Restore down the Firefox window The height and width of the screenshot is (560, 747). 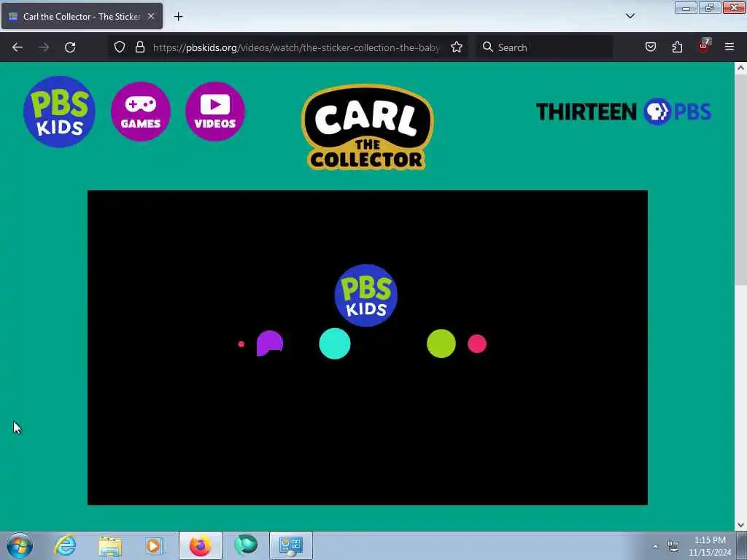(710, 8)
